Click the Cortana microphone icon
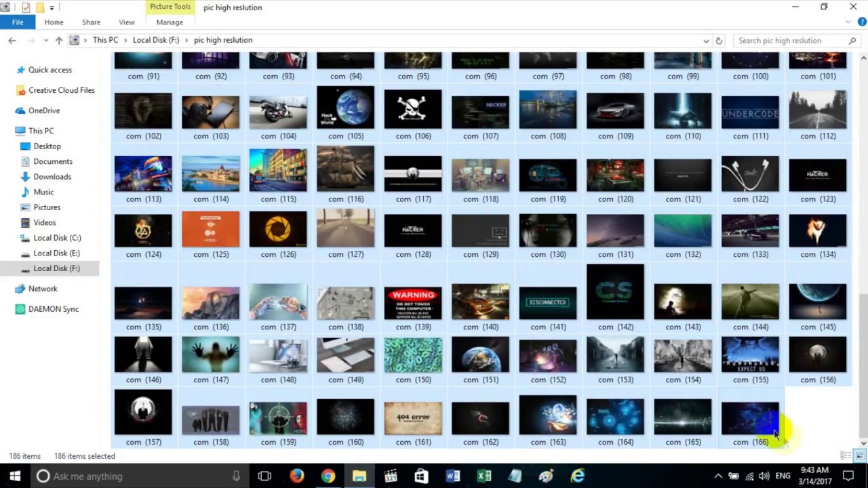This screenshot has height=488, width=868. [236, 476]
